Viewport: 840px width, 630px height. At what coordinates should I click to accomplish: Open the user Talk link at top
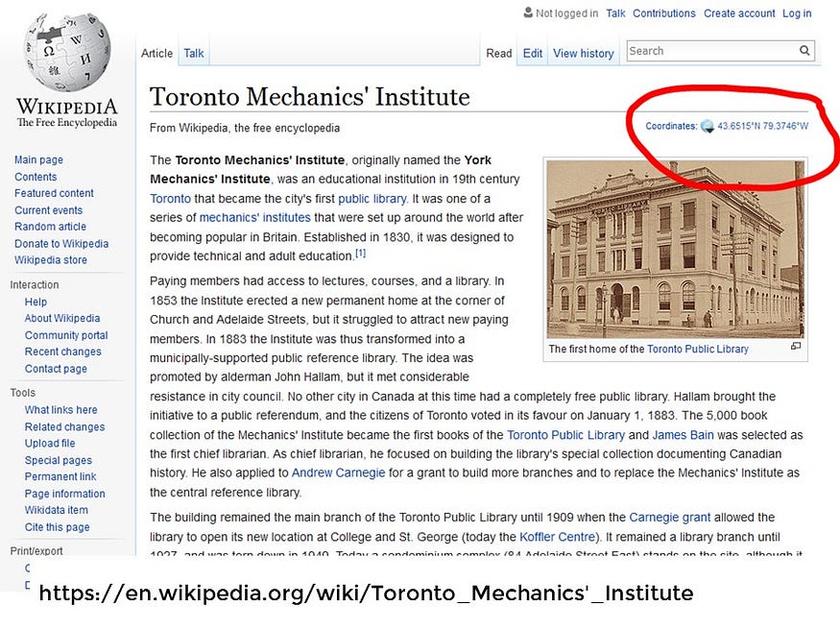click(615, 13)
